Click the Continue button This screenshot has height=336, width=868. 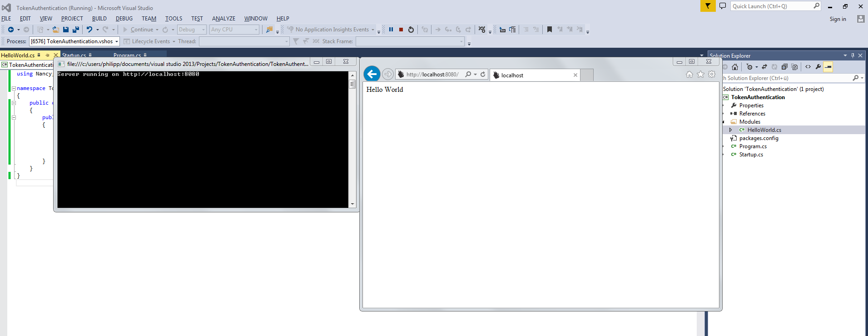pos(138,30)
